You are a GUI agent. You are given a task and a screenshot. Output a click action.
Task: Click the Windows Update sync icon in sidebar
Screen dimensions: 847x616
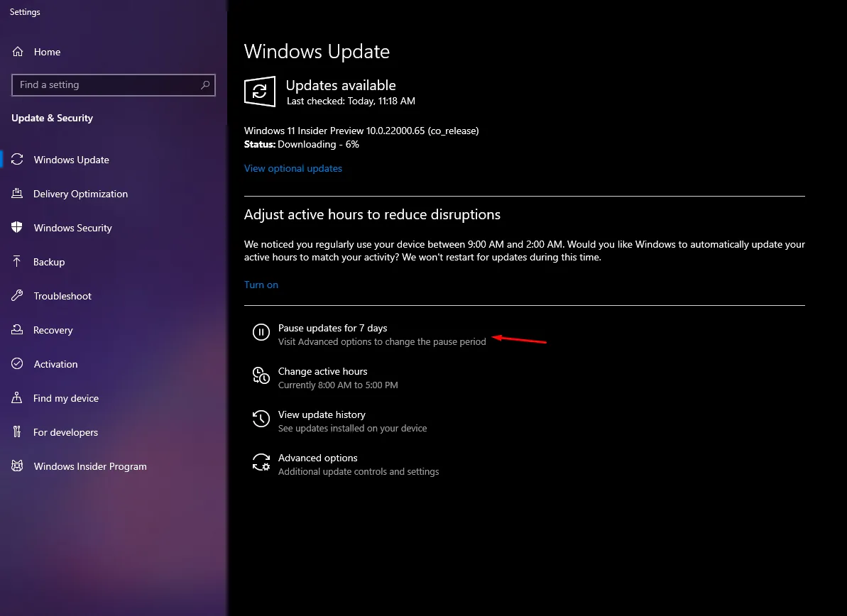17,159
